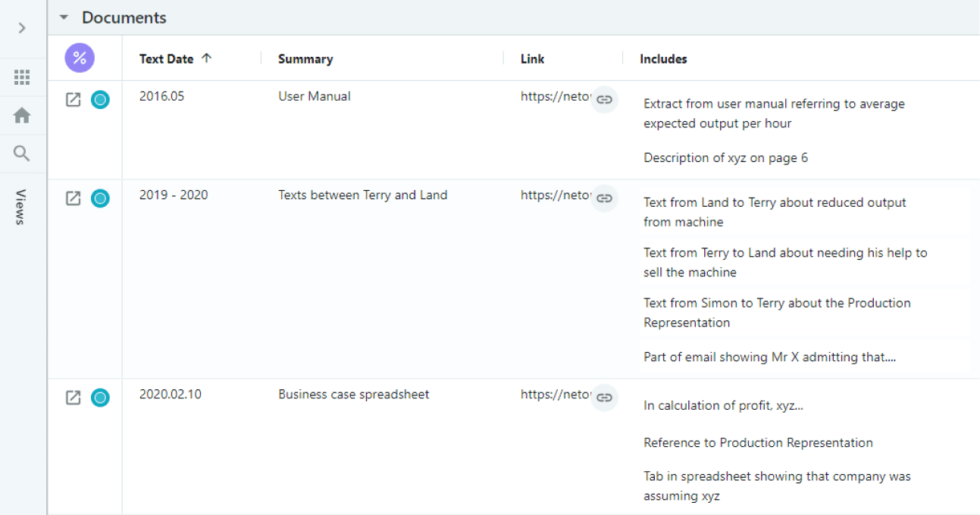Open the User Manual record in new window
Viewport: 980px width, 515px height.
(x=73, y=99)
